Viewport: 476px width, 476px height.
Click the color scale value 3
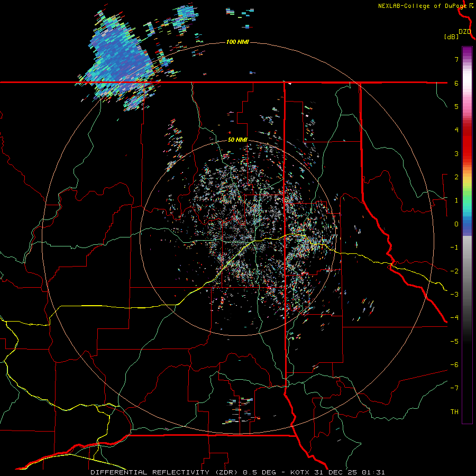pyautogui.click(x=456, y=153)
